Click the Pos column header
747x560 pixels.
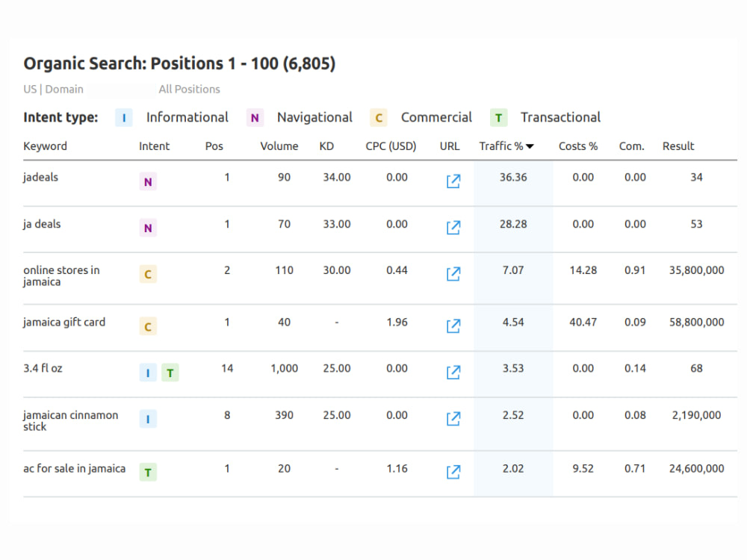[214, 146]
